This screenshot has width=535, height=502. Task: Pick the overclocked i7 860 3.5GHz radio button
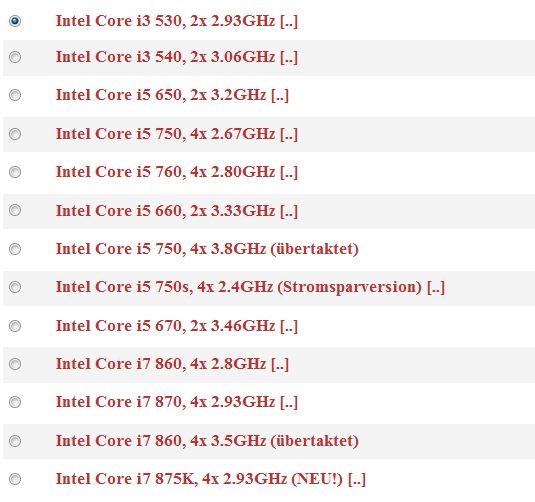point(15,441)
